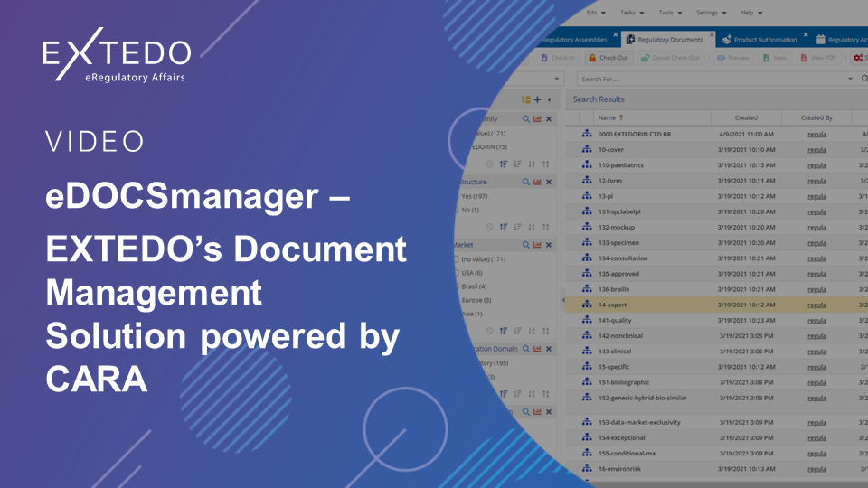
Task: Open the Tasks menu
Action: pyautogui.click(x=632, y=13)
